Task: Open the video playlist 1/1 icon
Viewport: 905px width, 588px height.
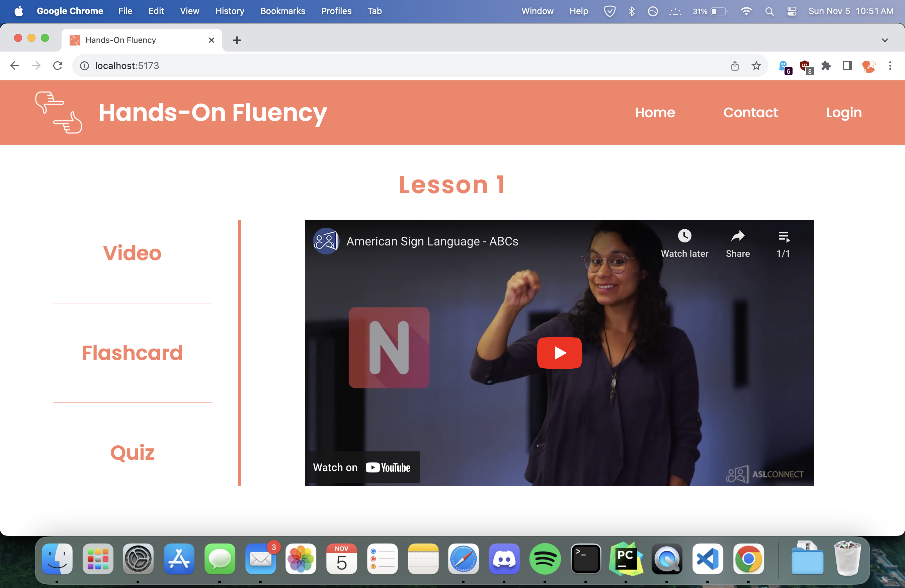Action: [x=783, y=237]
